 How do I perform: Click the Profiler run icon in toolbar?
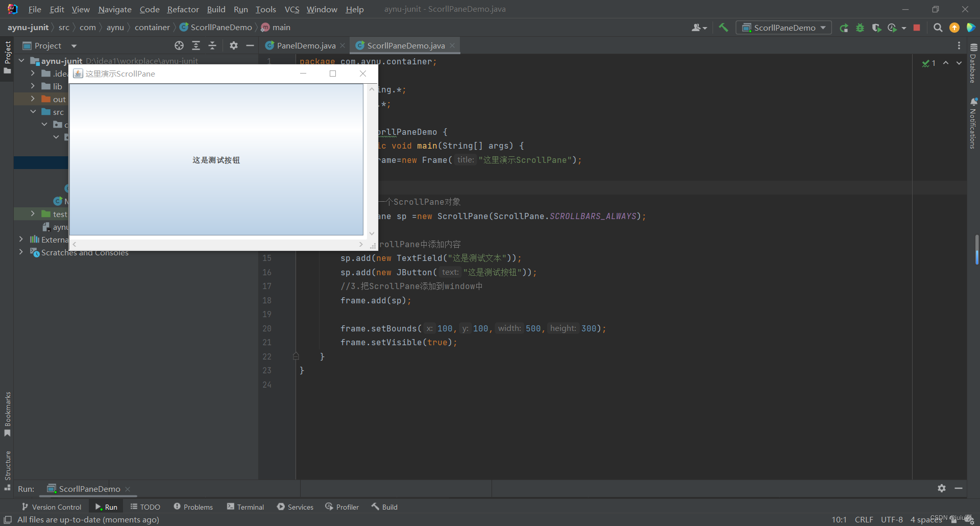tap(892, 28)
